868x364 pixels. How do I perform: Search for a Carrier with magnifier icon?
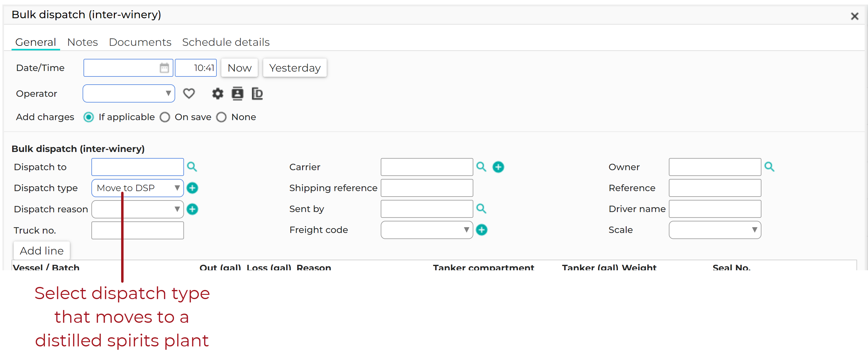(x=481, y=167)
